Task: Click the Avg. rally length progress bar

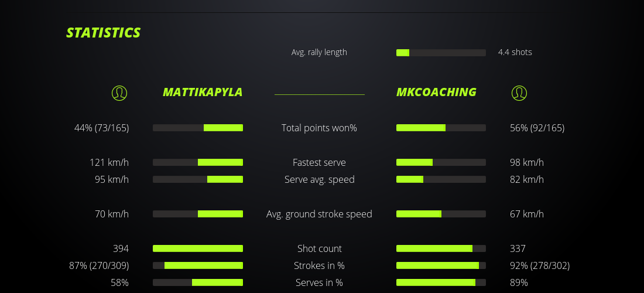Action: click(x=441, y=53)
